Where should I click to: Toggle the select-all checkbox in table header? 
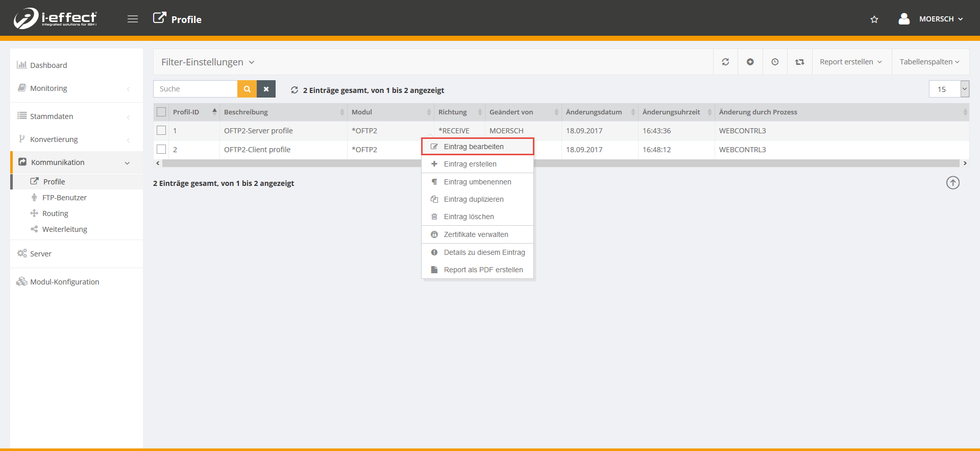[x=161, y=112]
